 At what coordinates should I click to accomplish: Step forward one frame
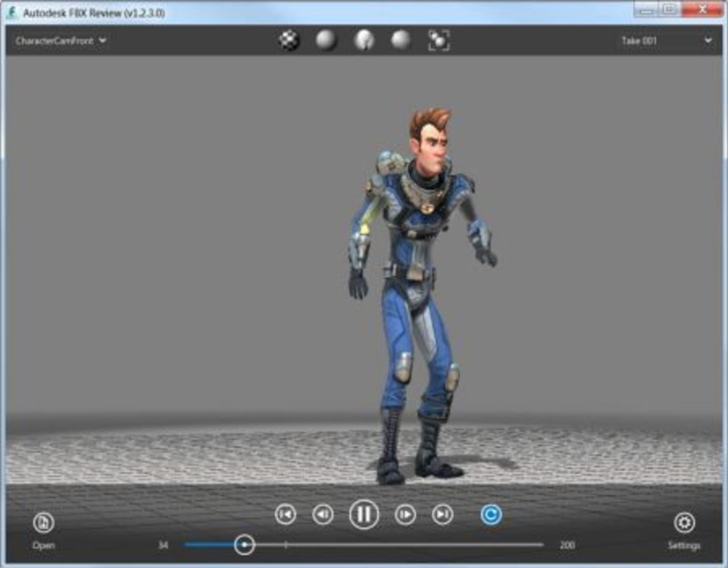coord(405,514)
